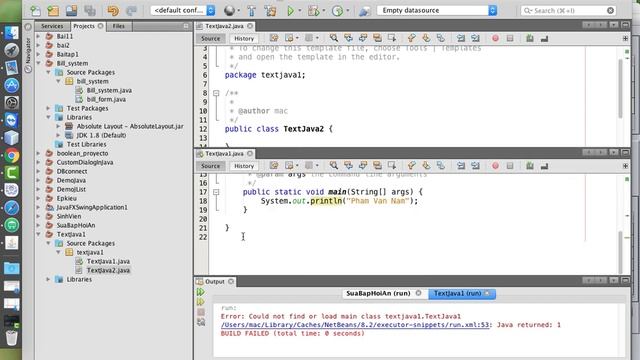Toggle History view in TextJava2 editor
This screenshot has width=640, height=360.
(x=244, y=38)
